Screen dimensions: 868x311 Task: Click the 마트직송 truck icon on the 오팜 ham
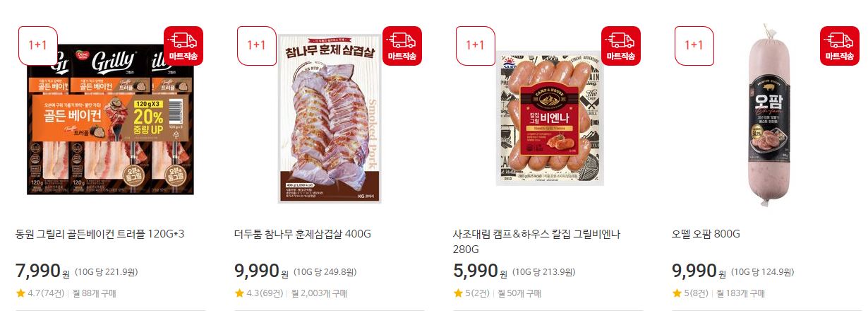tap(840, 45)
